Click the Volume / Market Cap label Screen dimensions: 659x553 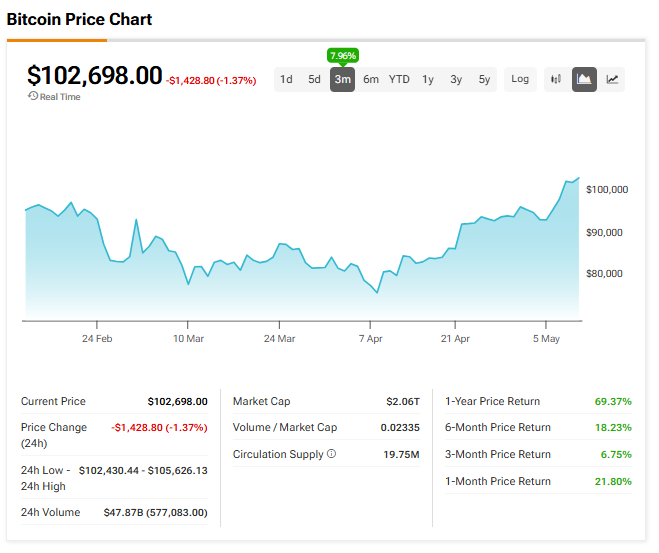coord(285,427)
